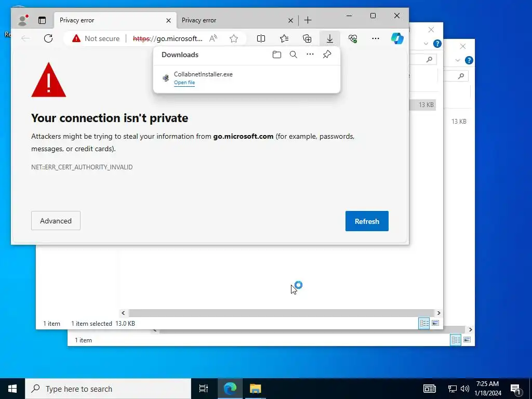
Task: Click the right arrow of the rear Explorer scrollbar
Action: (x=470, y=329)
